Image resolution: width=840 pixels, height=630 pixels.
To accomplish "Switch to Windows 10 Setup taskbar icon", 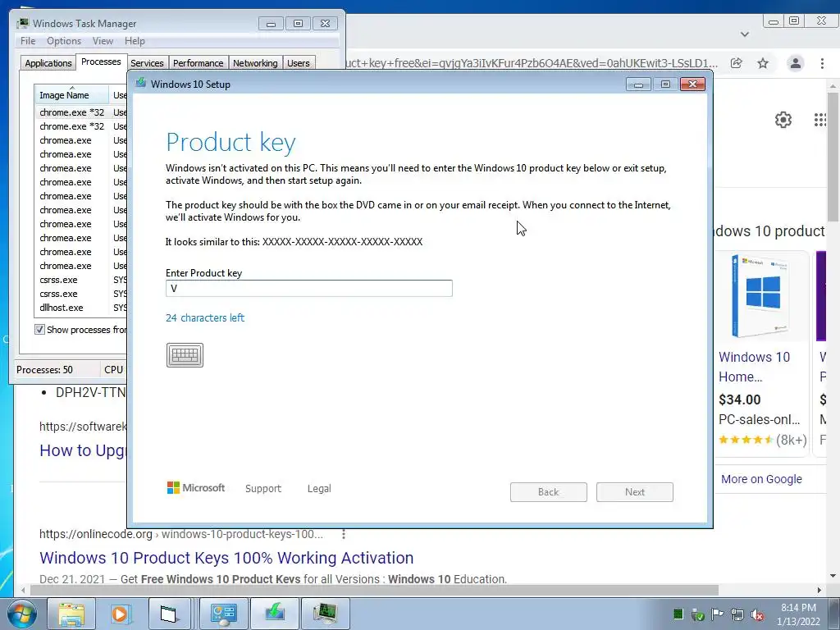I will pyautogui.click(x=274, y=614).
